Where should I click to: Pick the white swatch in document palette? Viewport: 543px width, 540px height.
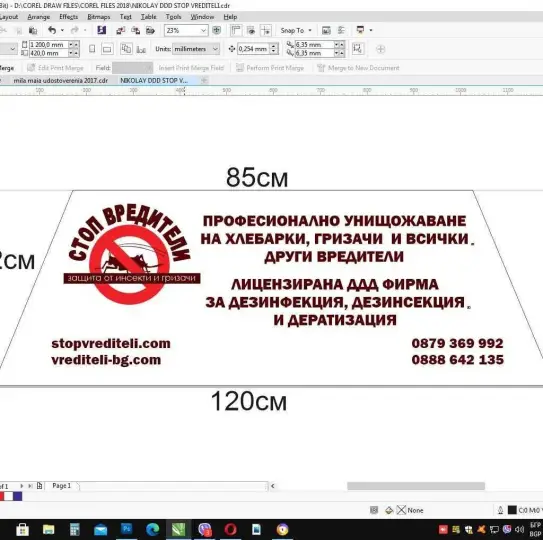pos(9,496)
